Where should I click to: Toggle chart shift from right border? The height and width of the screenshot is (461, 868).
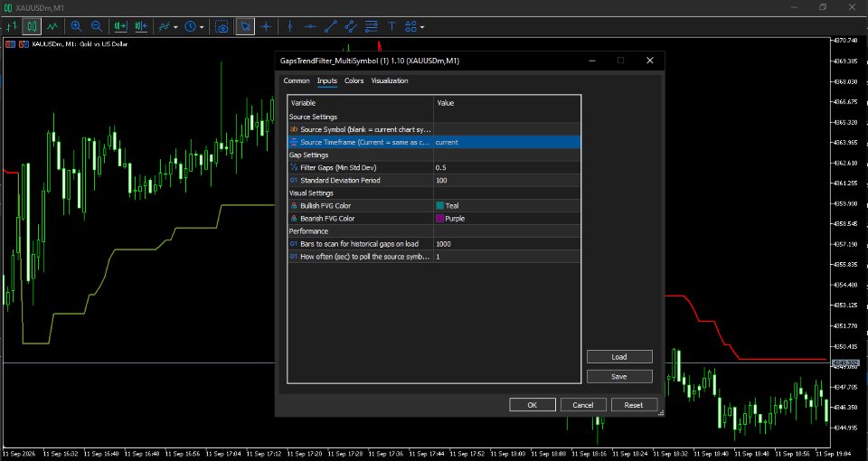(141, 26)
